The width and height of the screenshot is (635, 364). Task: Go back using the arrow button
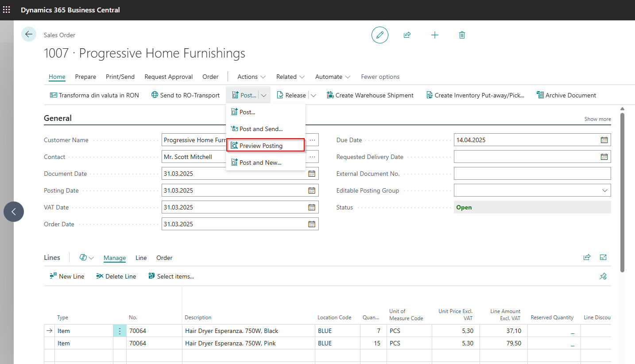[x=29, y=35]
